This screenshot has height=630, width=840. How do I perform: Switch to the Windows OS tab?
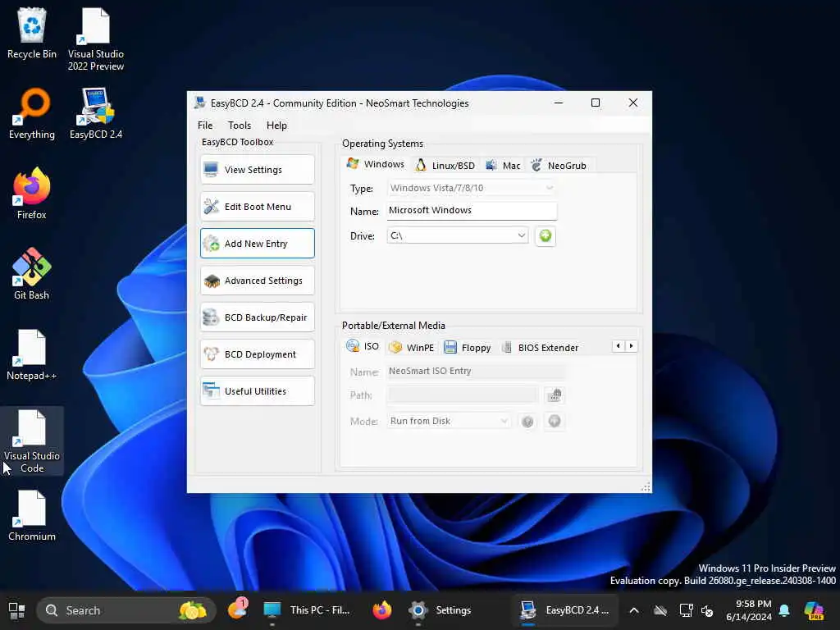pyautogui.click(x=376, y=164)
